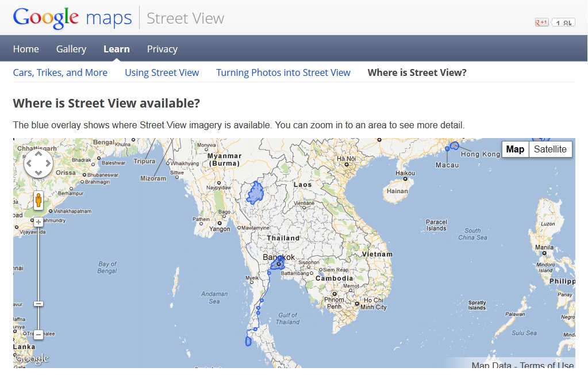Select the orange Pegman Street View icon

39,200
